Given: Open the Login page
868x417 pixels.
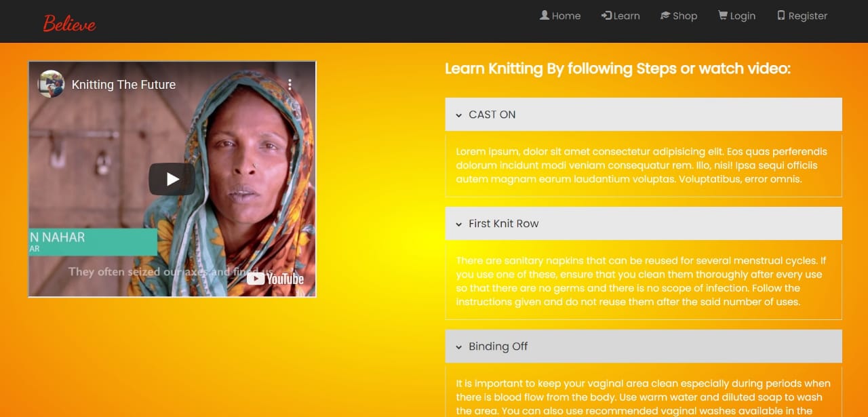Looking at the screenshot, I should (x=736, y=16).
